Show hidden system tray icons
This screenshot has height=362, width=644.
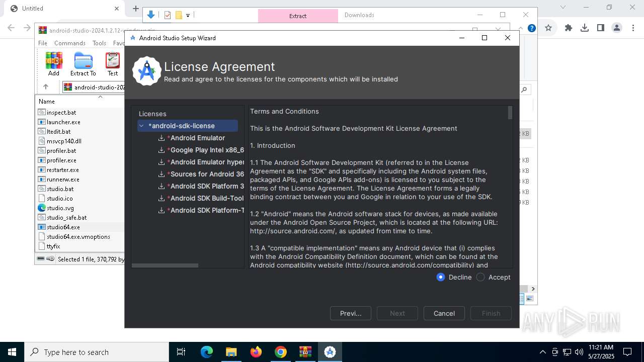(542, 352)
